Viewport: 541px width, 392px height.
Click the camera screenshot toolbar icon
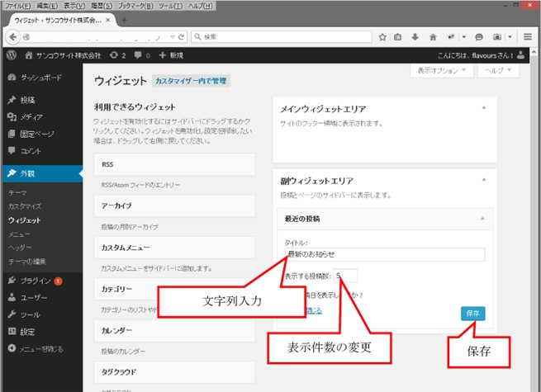point(497,37)
